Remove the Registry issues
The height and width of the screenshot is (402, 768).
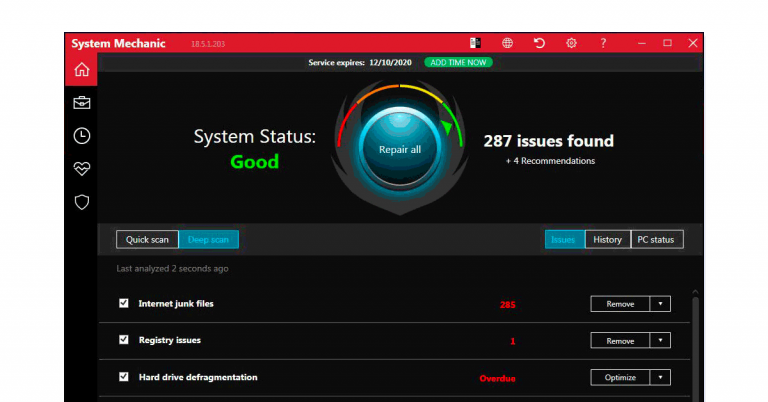[x=620, y=340]
